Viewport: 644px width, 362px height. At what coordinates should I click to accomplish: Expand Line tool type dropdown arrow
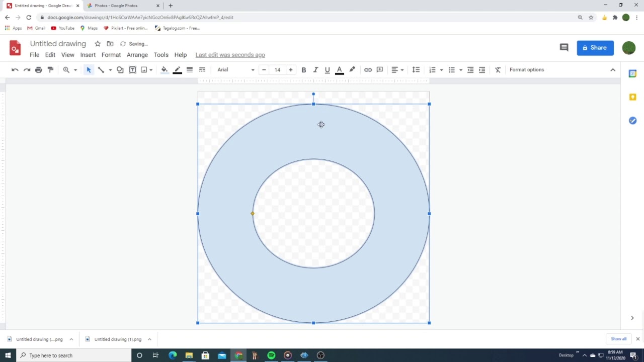(110, 70)
